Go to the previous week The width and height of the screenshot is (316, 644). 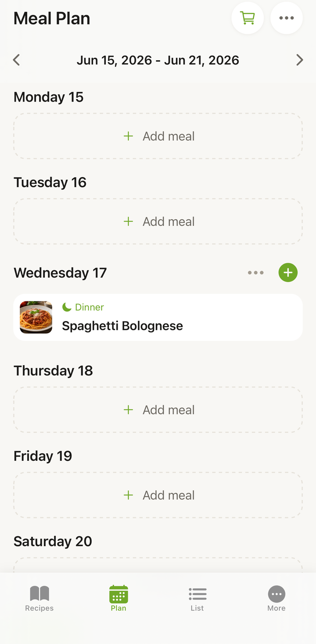[x=16, y=60]
